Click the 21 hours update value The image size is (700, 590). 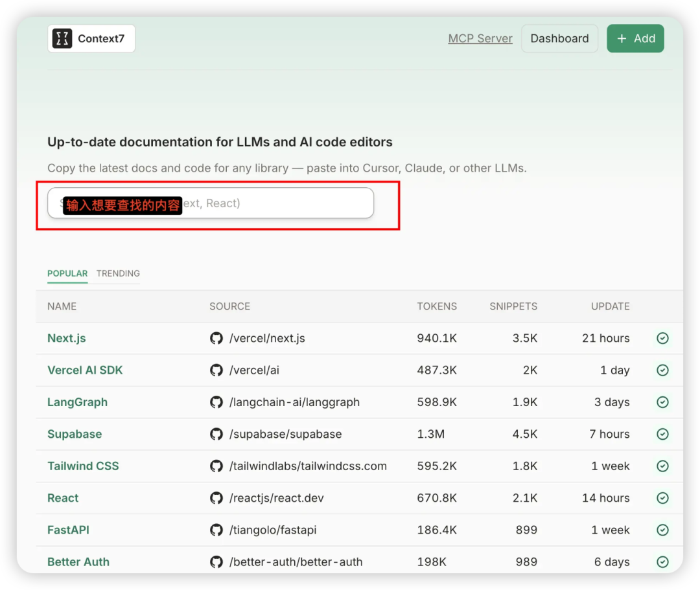pyautogui.click(x=606, y=338)
